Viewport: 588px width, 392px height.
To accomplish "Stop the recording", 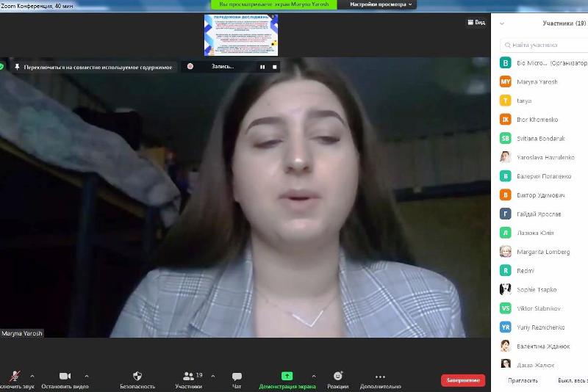I will click(274, 67).
